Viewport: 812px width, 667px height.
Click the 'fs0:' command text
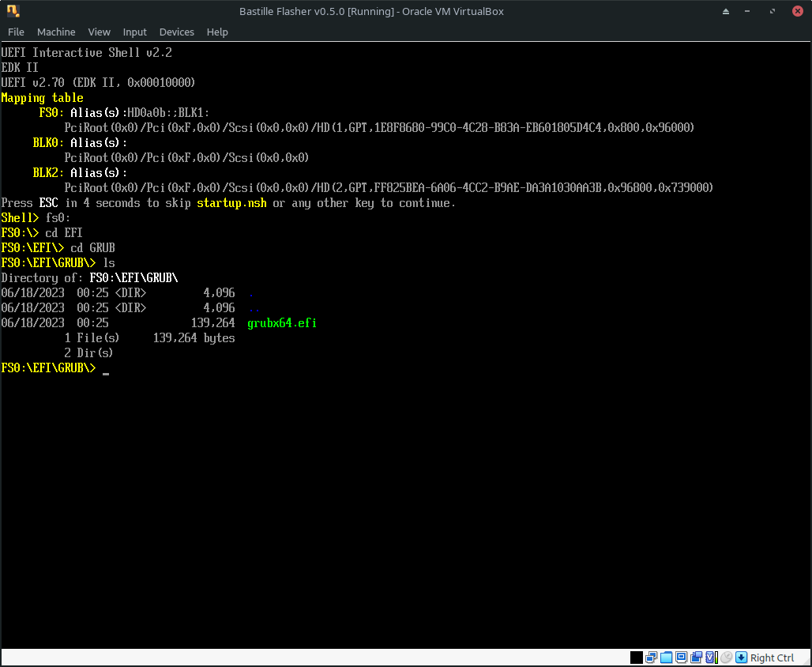(58, 218)
